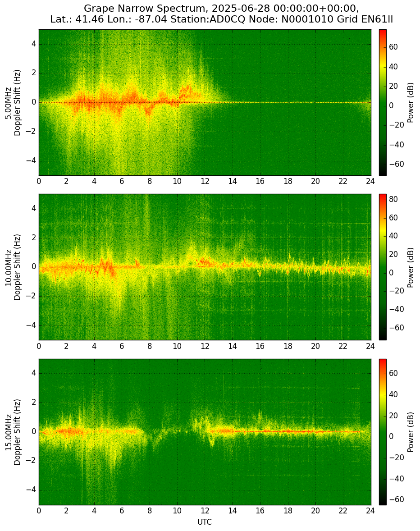The image size is (420, 531).
Task: Click the Power (dB) label of bottom colorbar
Action: click(411, 432)
